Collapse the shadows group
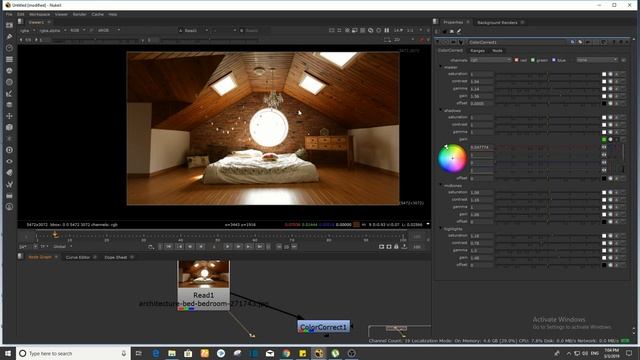The image size is (640, 360). coord(440,110)
